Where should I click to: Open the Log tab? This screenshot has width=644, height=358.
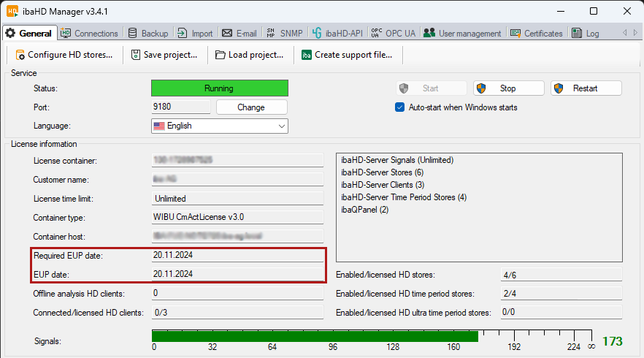pyautogui.click(x=586, y=34)
